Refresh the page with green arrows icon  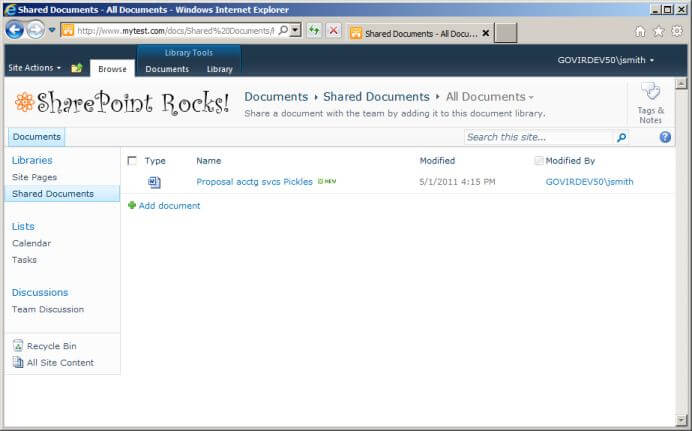[x=314, y=30]
